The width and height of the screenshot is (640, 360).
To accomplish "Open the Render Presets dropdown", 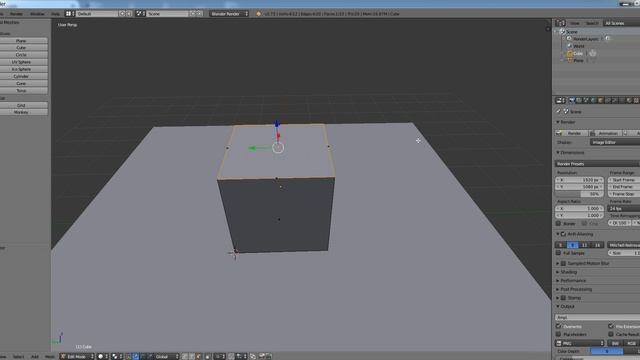I will pyautogui.click(x=598, y=164).
